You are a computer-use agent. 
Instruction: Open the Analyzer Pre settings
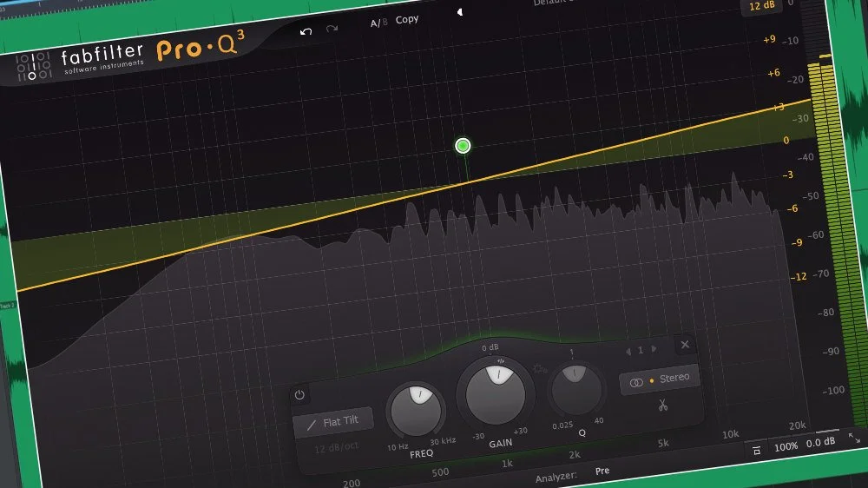(602, 471)
